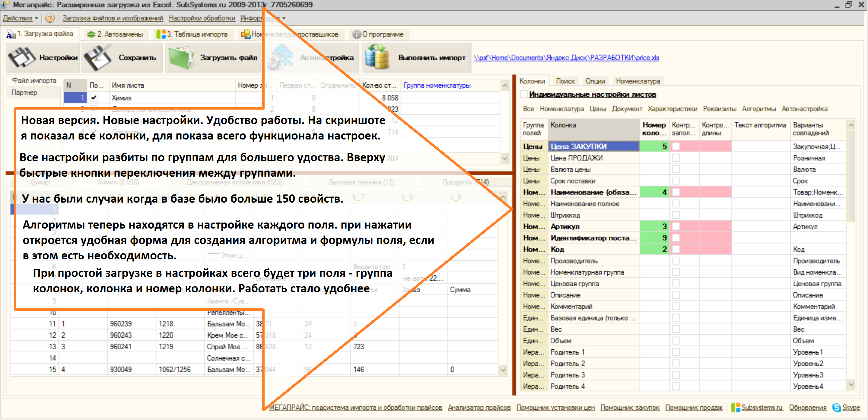
Task: Click the Помощник продаж link
Action: point(694,408)
